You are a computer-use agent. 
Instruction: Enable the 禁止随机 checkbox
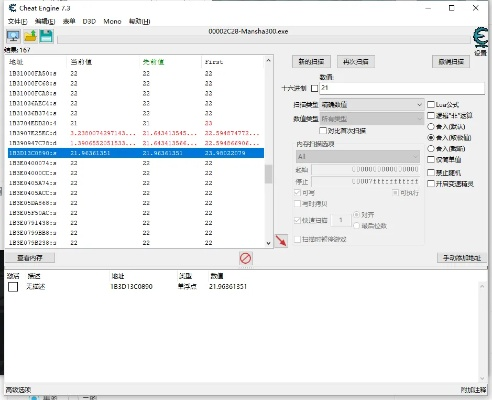[431, 173]
